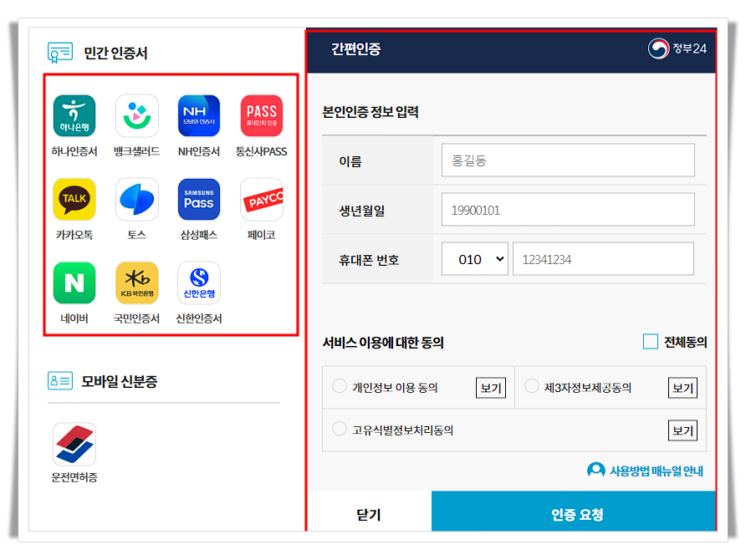Choose the 카카오톡 TALK icon
Viewport: 746px width, 560px height.
(x=74, y=199)
